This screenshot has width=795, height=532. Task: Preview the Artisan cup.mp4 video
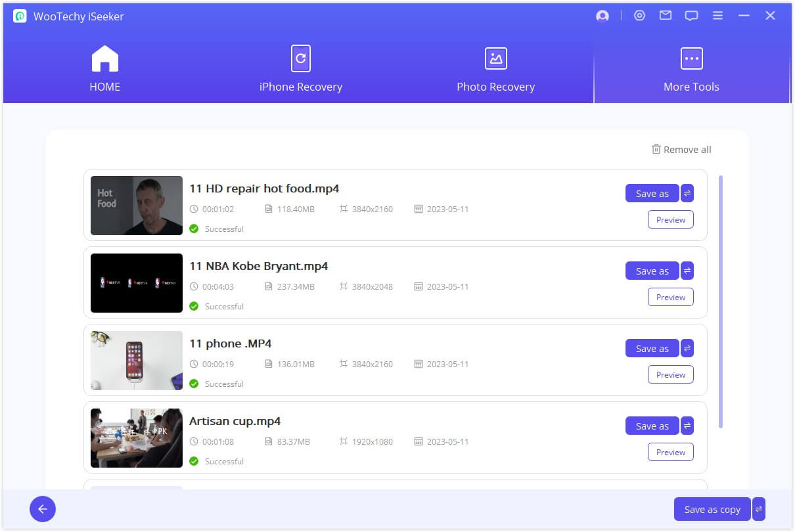click(x=670, y=452)
